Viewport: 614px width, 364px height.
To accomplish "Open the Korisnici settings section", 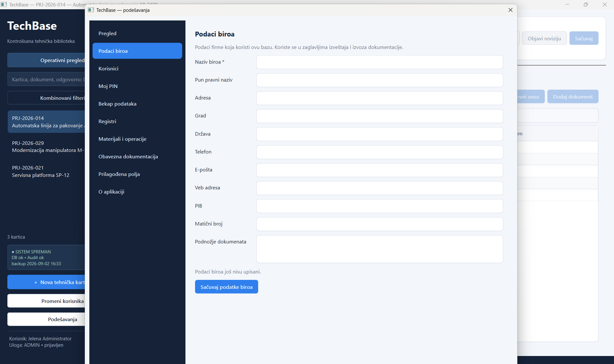I will point(137,68).
